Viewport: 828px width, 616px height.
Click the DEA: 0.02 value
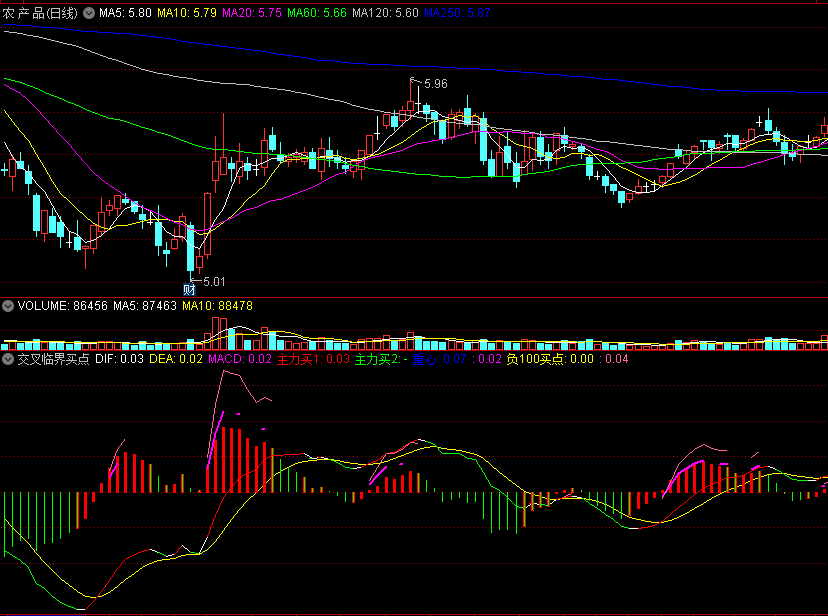click(176, 359)
